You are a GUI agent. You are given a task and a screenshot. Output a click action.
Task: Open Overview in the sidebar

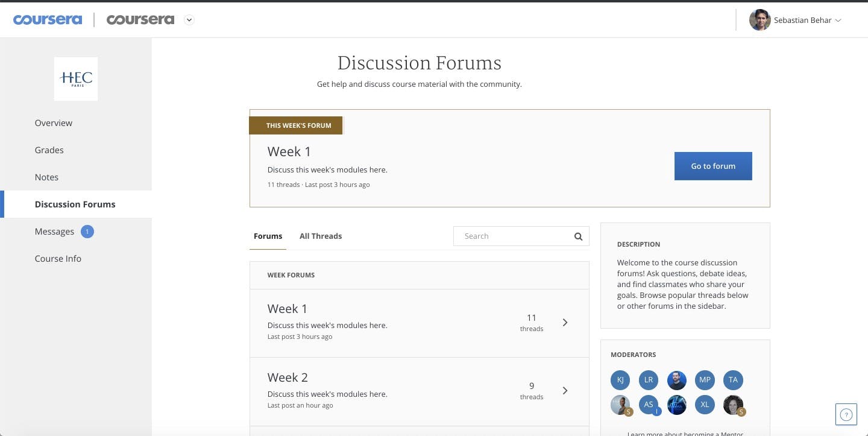pos(54,123)
